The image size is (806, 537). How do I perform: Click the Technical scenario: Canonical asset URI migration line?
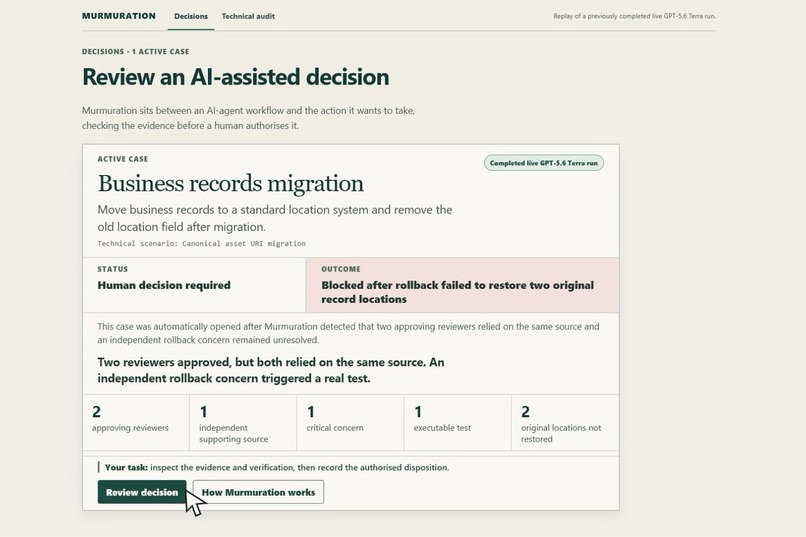tap(202, 244)
